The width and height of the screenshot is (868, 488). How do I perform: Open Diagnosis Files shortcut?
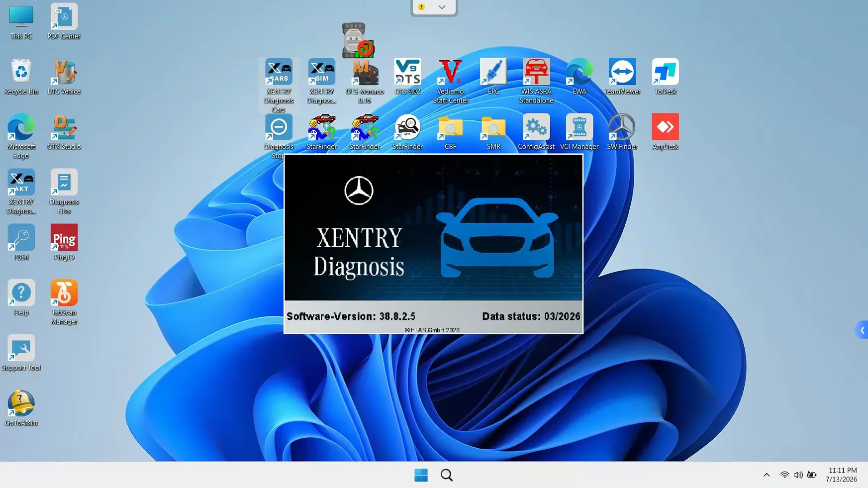click(64, 183)
